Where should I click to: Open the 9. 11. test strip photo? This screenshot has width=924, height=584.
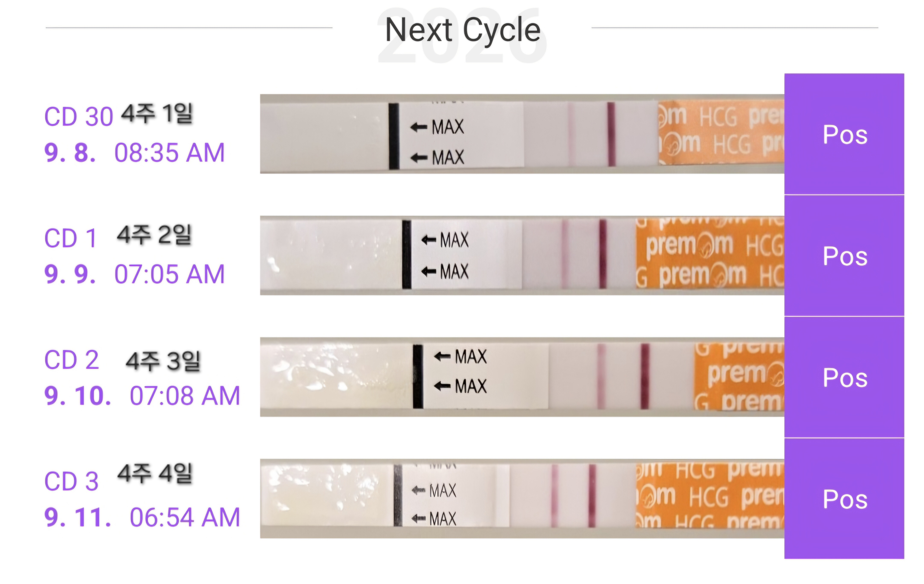522,498
